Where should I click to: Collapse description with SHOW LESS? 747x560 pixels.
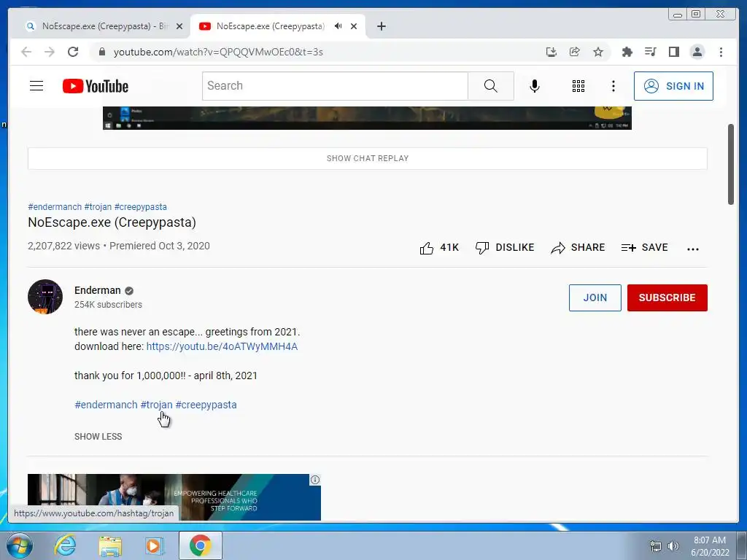pos(98,436)
